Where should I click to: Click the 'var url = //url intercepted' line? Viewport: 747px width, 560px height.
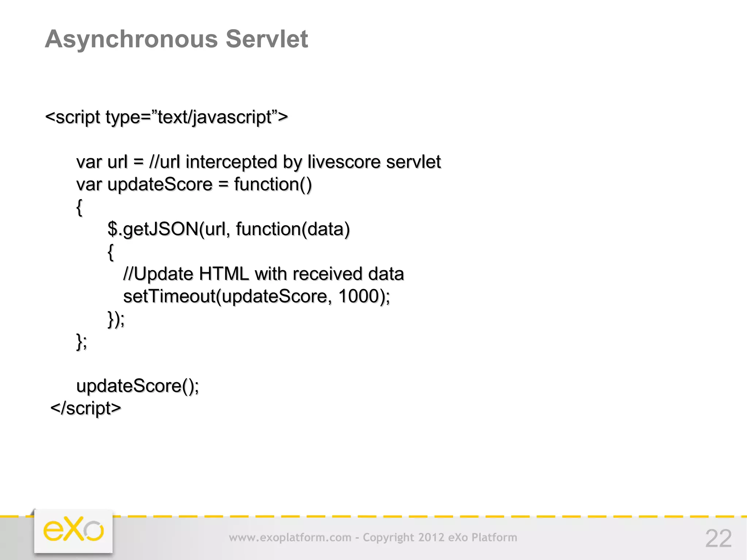(x=259, y=162)
